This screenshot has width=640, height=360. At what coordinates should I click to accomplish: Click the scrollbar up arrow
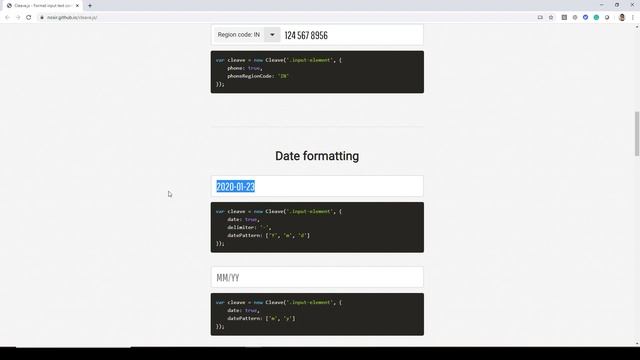(x=637, y=27)
